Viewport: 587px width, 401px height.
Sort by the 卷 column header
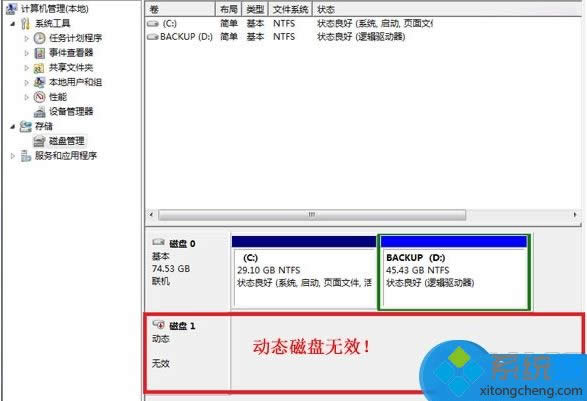pyautogui.click(x=180, y=9)
